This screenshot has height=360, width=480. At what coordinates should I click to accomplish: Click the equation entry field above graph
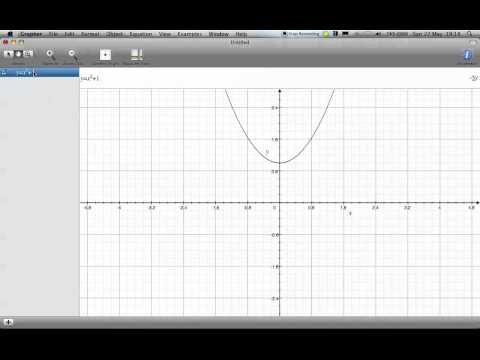click(273, 78)
